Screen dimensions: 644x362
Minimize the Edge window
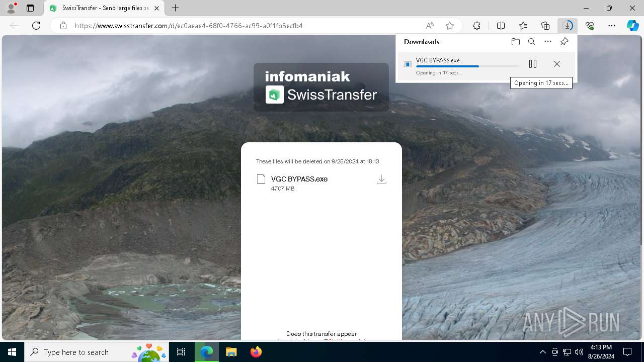pyautogui.click(x=586, y=8)
